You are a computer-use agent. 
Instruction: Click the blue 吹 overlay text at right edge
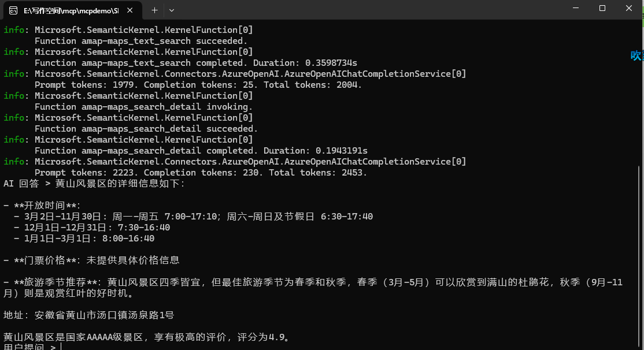click(x=637, y=55)
